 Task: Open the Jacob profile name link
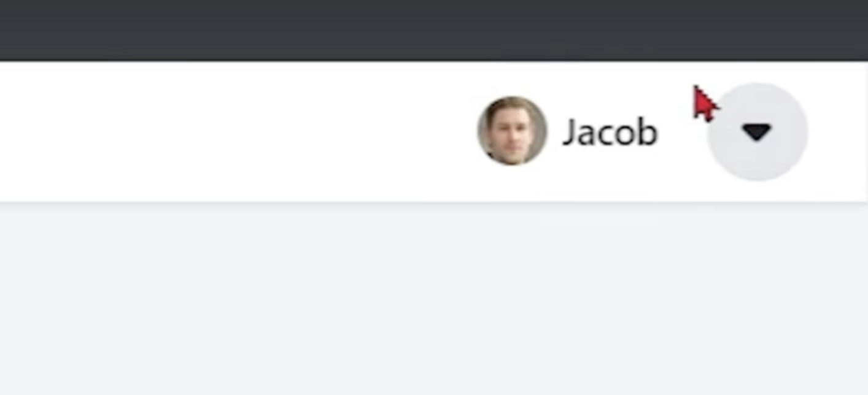[x=610, y=132]
